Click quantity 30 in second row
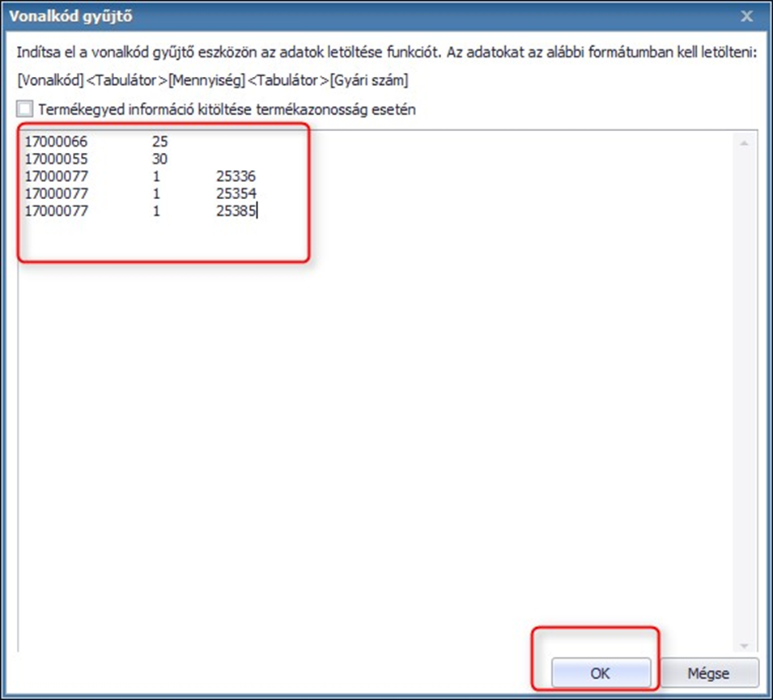Viewport: 773px width, 700px height. click(x=159, y=159)
